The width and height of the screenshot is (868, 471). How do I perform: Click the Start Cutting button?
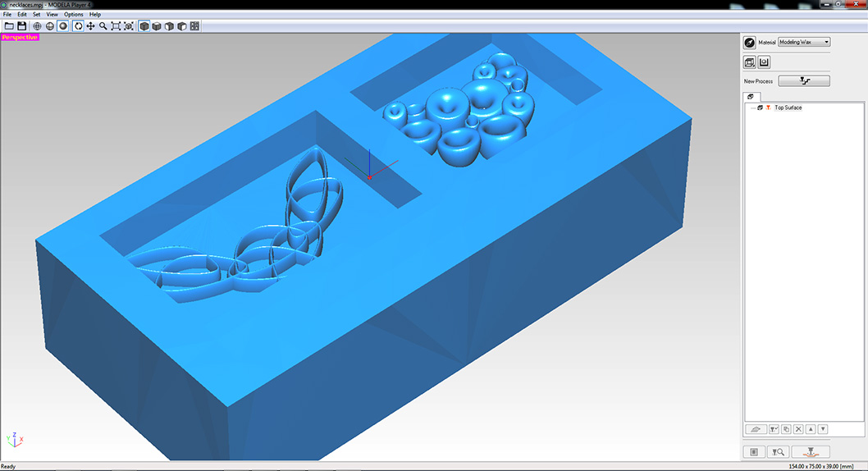811,452
